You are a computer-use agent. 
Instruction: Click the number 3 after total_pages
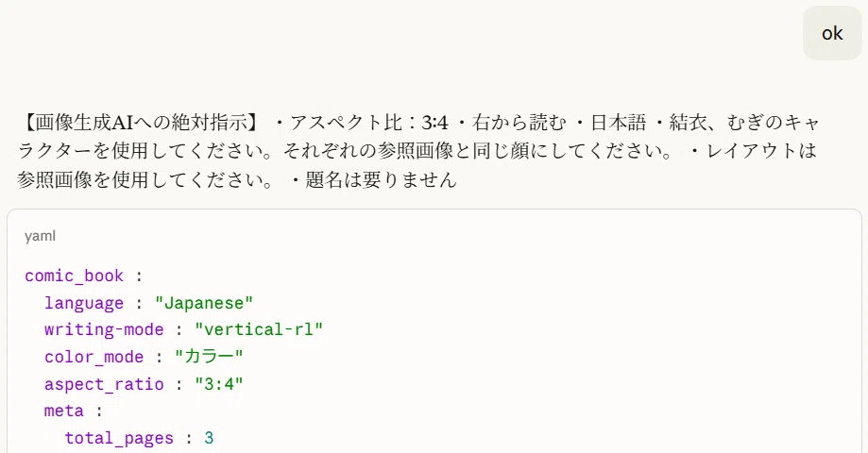[x=209, y=438]
